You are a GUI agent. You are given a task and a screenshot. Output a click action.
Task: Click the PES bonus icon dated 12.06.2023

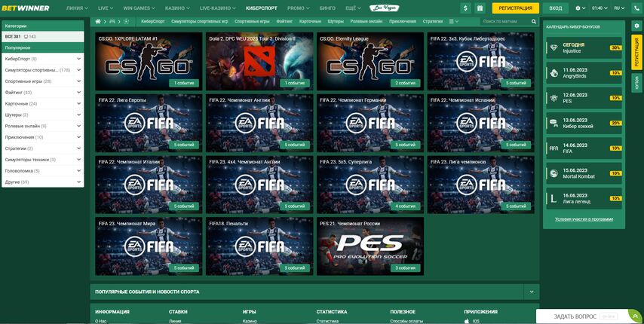tap(554, 98)
